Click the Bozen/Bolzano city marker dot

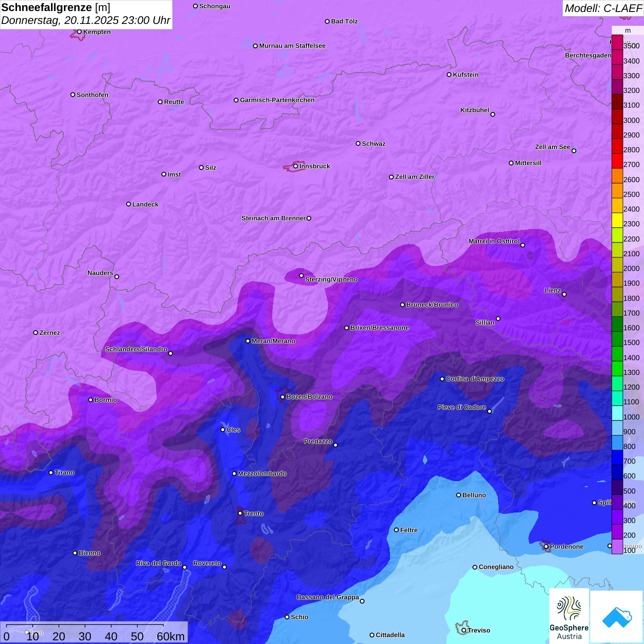coord(282,397)
